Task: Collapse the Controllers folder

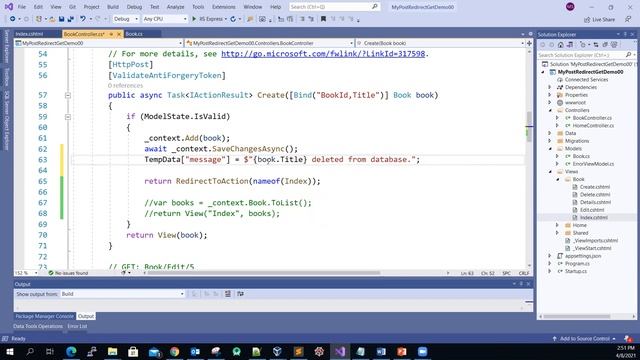Action: (x=549, y=110)
